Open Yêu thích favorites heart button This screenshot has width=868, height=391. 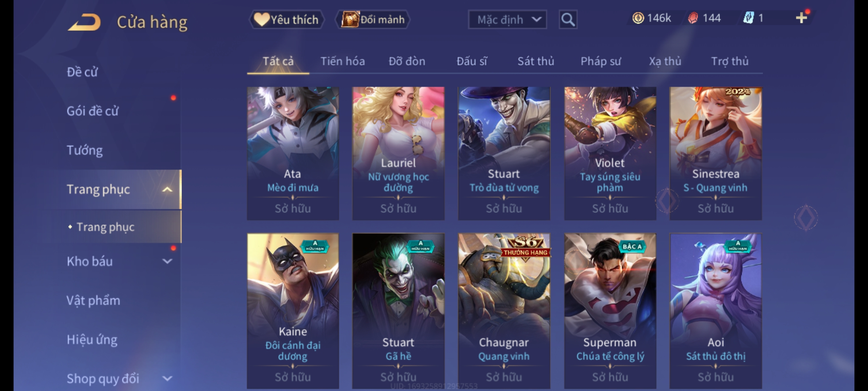[286, 20]
